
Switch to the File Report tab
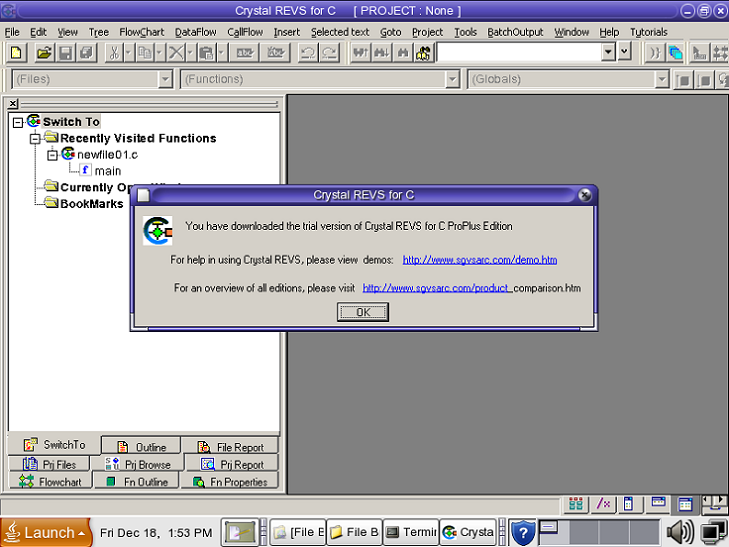(231, 447)
